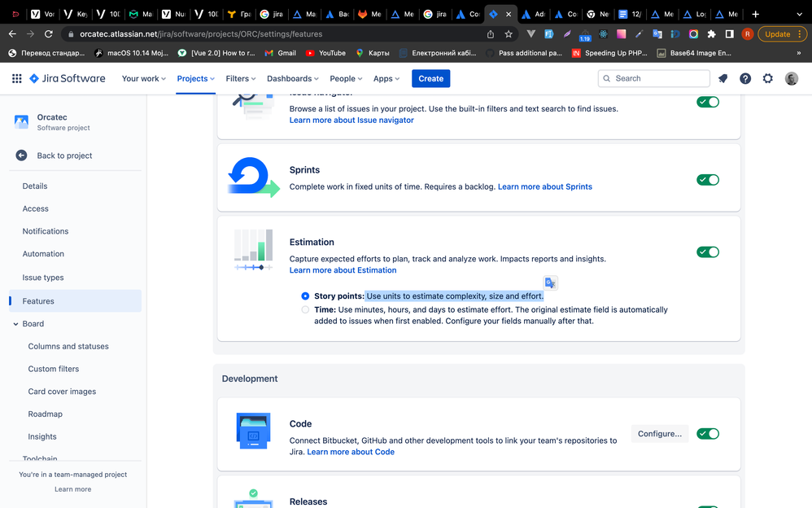812x508 pixels.
Task: Open Learn more about Code link
Action: tap(351, 452)
